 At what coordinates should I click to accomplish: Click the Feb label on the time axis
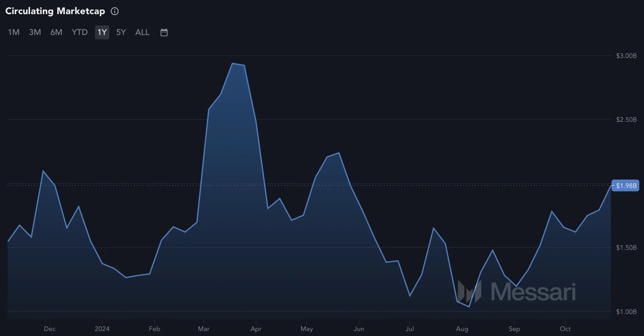155,329
